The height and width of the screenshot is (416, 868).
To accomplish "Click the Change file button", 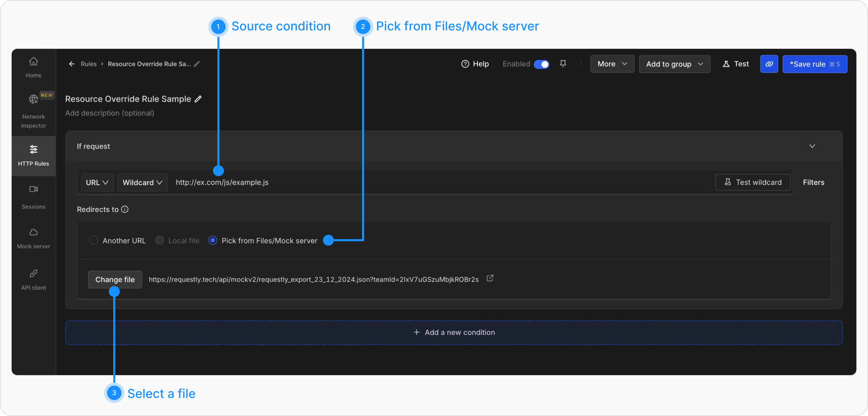I will 115,280.
